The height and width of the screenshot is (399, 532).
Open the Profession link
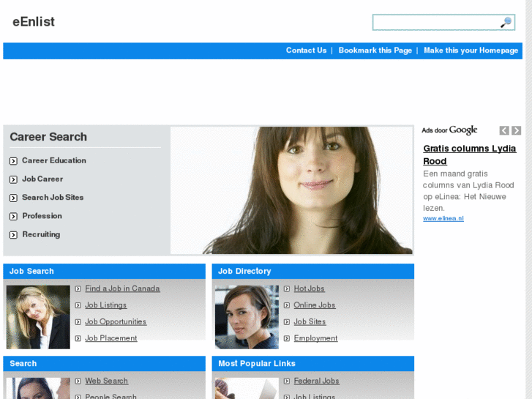point(42,216)
